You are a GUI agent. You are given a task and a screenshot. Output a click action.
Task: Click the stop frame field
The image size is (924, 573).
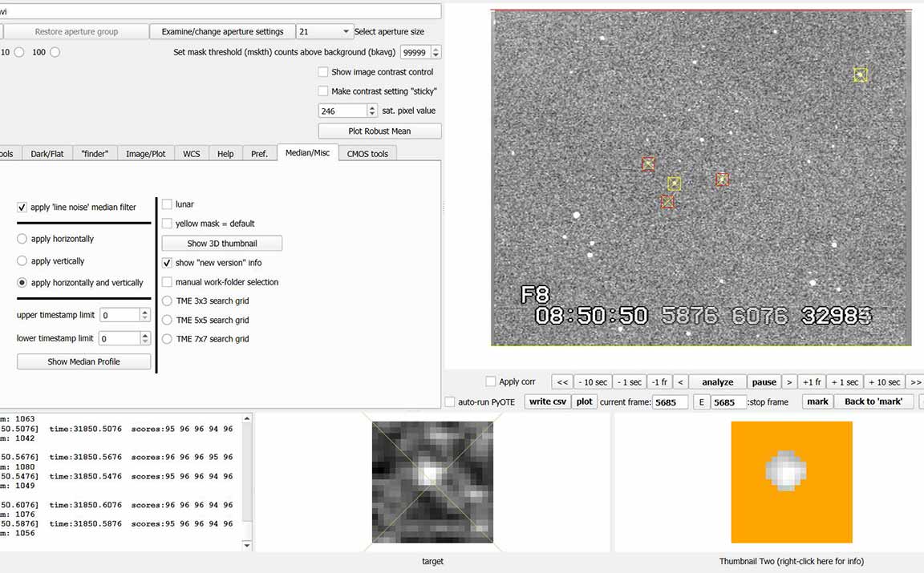click(728, 402)
